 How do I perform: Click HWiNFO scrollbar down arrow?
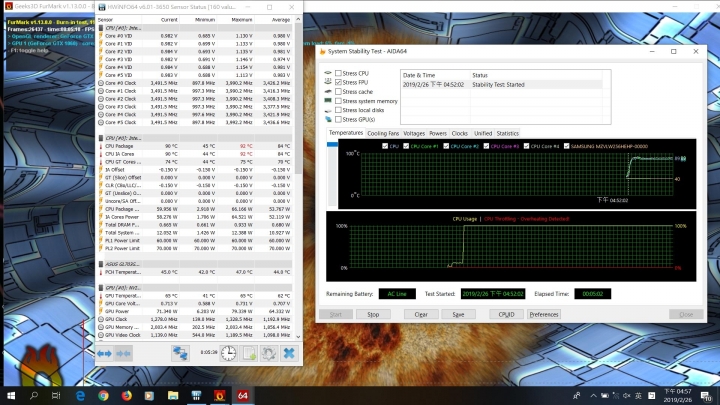pyautogui.click(x=298, y=336)
